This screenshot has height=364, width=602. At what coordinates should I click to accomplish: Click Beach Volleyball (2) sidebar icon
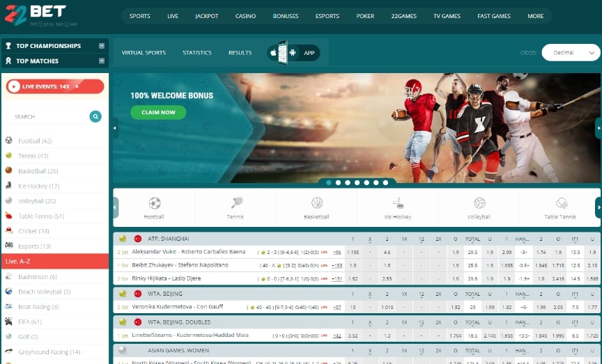[x=9, y=291]
